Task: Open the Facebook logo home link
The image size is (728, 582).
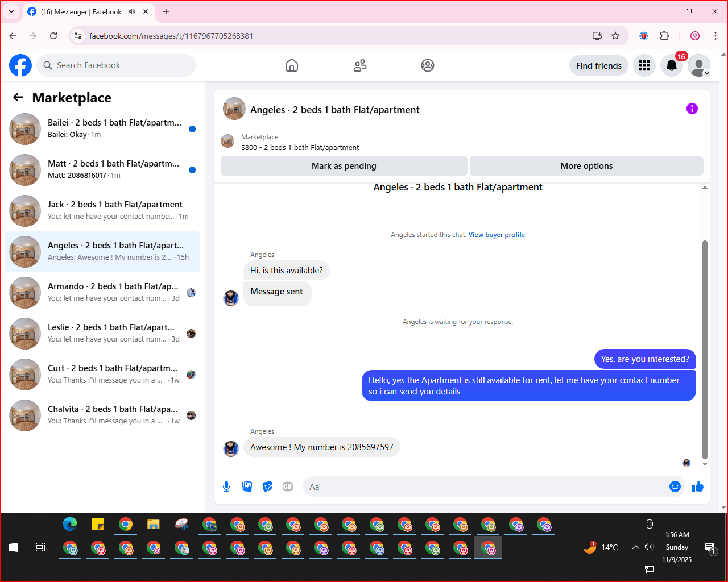Action: [x=20, y=65]
